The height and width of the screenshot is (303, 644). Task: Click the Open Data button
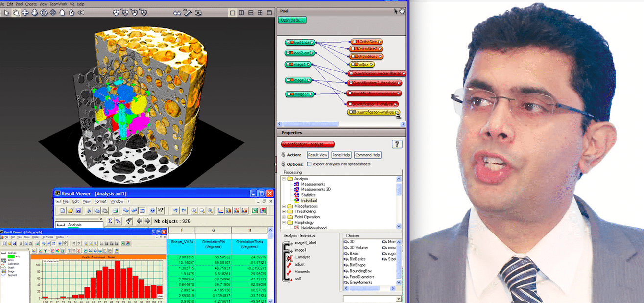pyautogui.click(x=292, y=20)
